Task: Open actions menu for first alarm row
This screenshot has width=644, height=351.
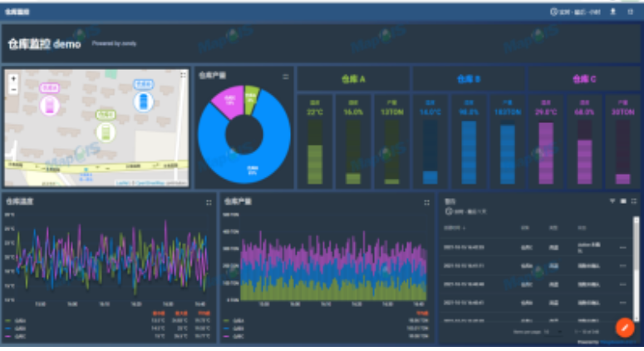Action: point(622,247)
